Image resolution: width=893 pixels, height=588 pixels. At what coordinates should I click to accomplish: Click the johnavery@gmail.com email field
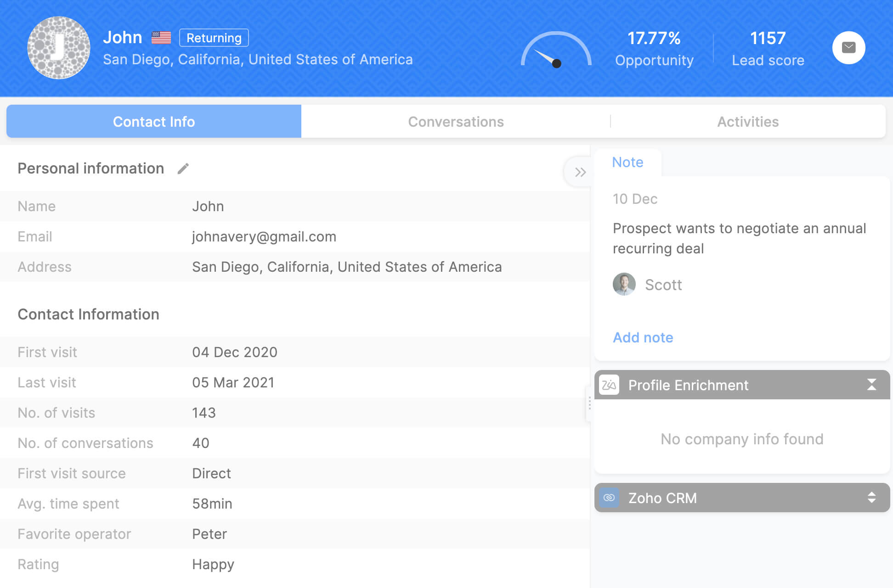[264, 236]
